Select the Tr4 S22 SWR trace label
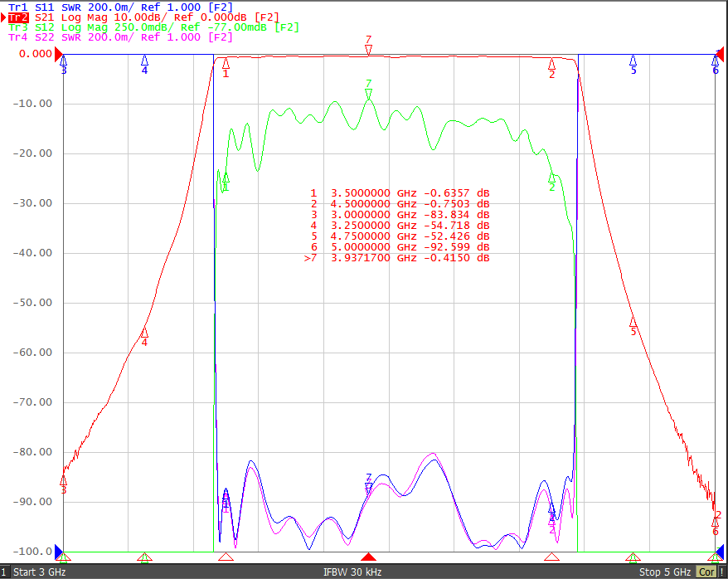This screenshot has width=728, height=579. pos(120,37)
